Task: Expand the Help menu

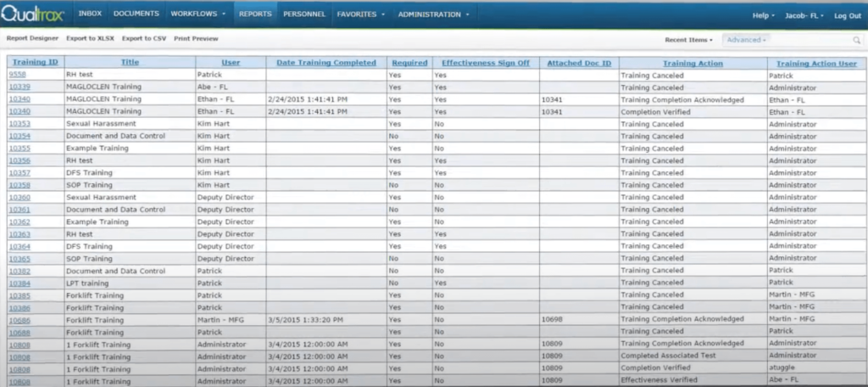Action: (764, 16)
